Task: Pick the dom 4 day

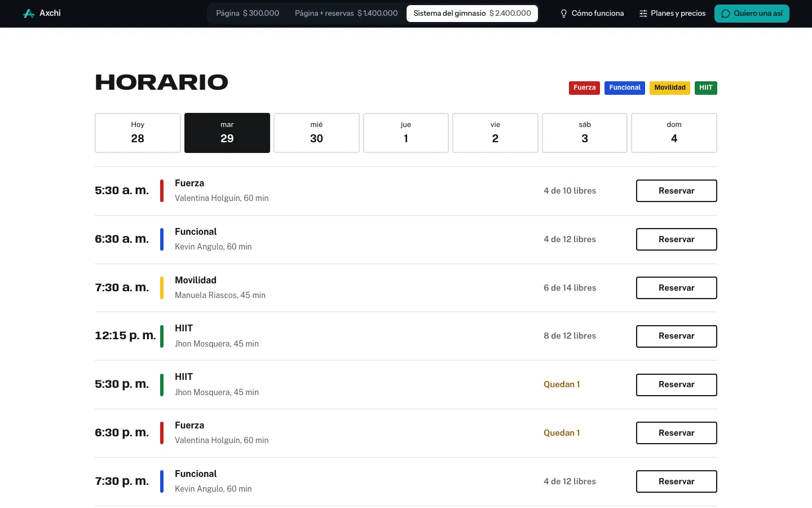Action: (x=674, y=133)
